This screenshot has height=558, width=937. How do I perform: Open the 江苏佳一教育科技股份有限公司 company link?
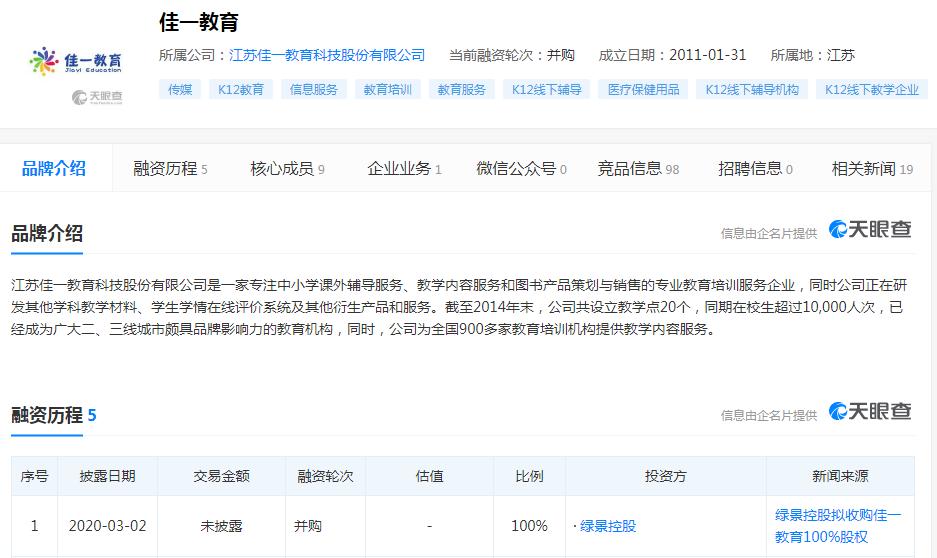(327, 56)
